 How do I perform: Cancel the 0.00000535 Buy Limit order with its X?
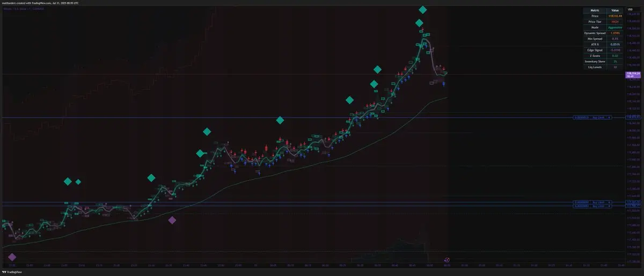click(609, 118)
